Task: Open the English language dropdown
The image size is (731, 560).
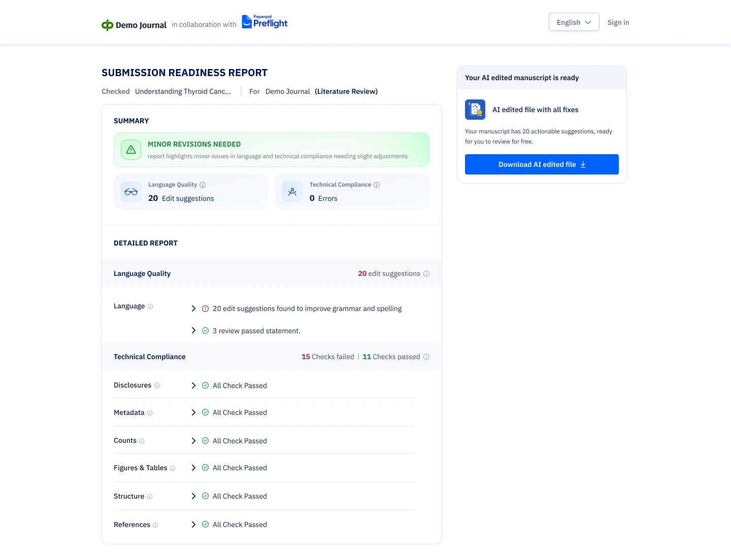Action: click(574, 22)
